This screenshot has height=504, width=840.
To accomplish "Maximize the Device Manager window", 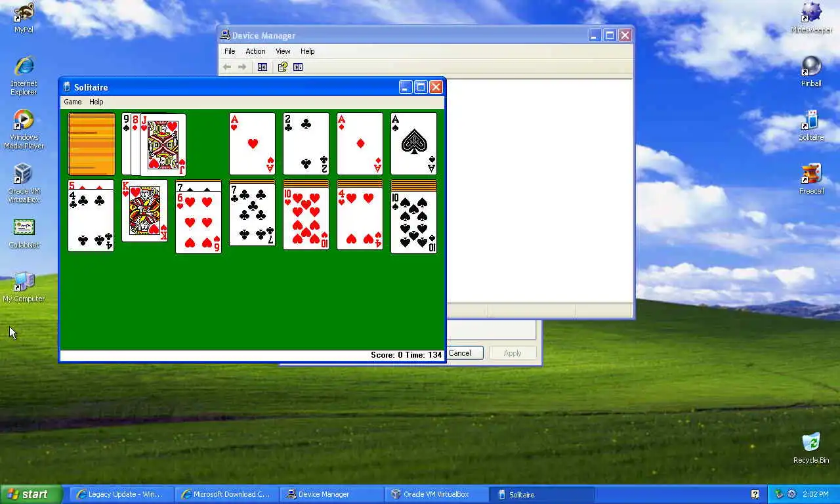I will pyautogui.click(x=610, y=35).
